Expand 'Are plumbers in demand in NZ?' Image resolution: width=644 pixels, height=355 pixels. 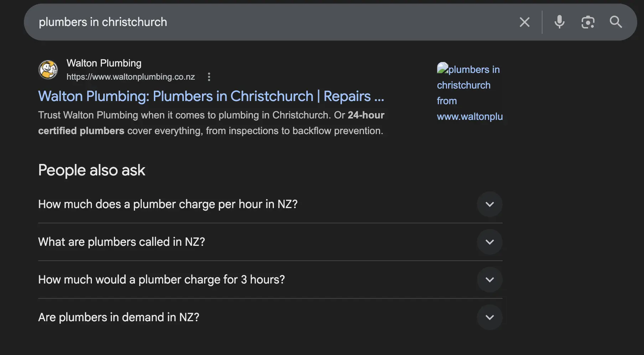(489, 317)
